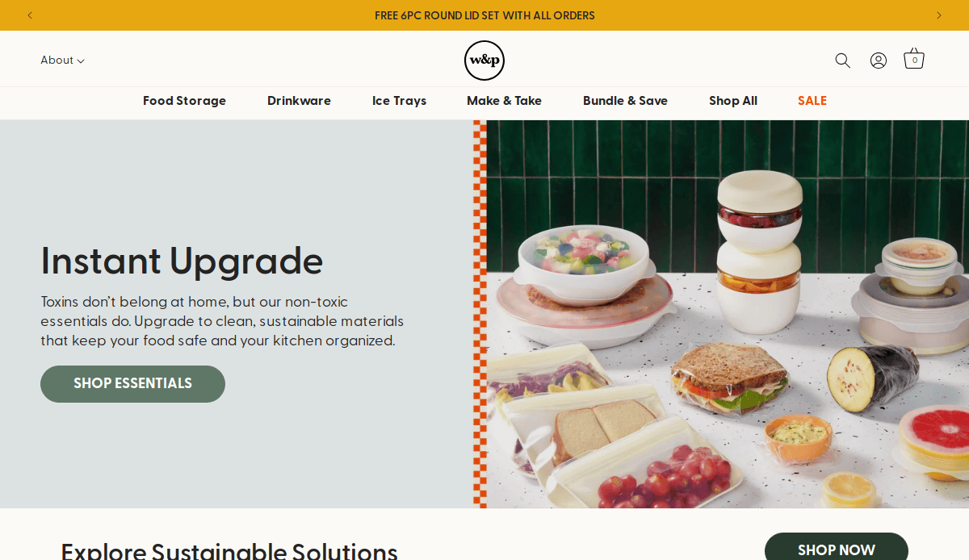969x560 pixels.
Task: Click the SHOP ESSENTIALS button
Action: pos(132,384)
